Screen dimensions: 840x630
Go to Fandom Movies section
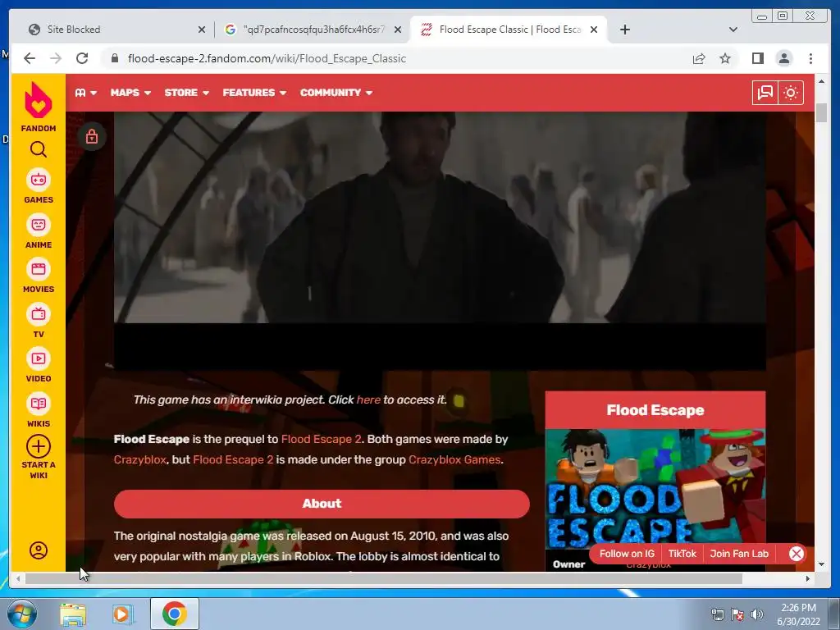pos(38,276)
